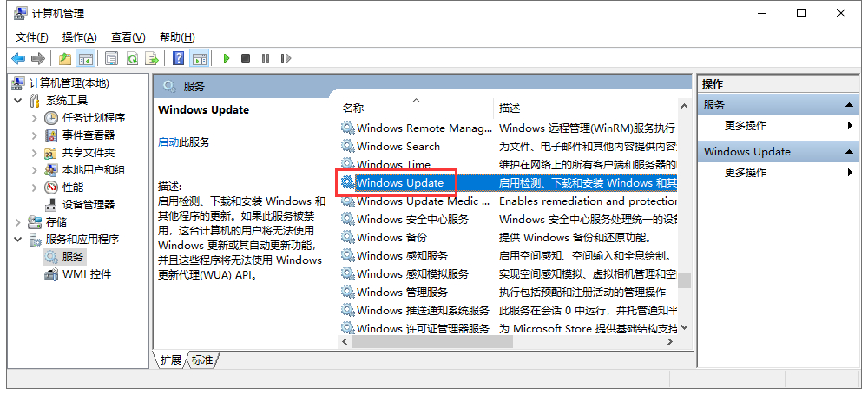Click the 本地用户和组 icon

pyautogui.click(x=51, y=170)
